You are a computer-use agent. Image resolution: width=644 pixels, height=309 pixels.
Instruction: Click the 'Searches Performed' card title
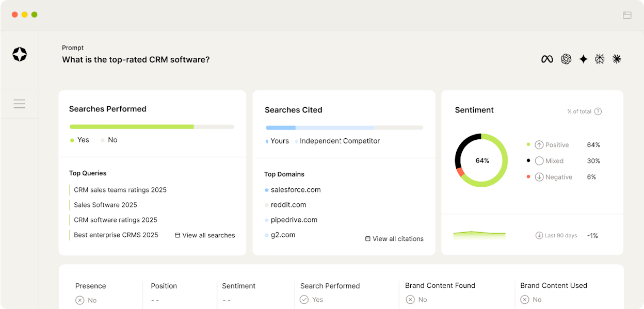108,109
